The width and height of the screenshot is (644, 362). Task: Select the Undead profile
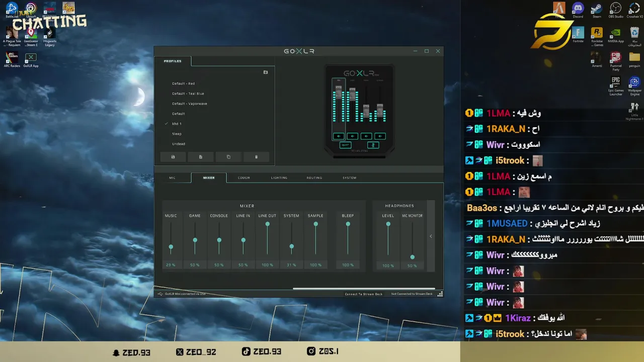(179, 144)
